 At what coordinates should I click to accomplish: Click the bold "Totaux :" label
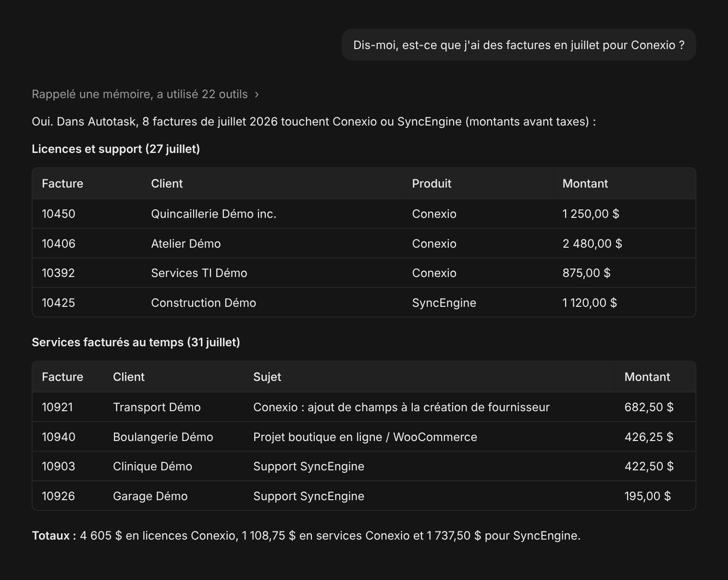pos(54,536)
